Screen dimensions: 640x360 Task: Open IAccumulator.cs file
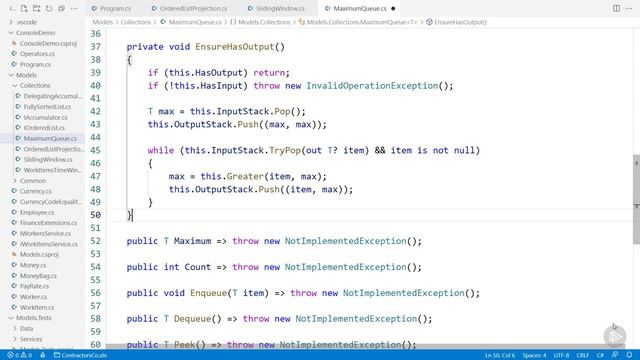(x=45, y=118)
